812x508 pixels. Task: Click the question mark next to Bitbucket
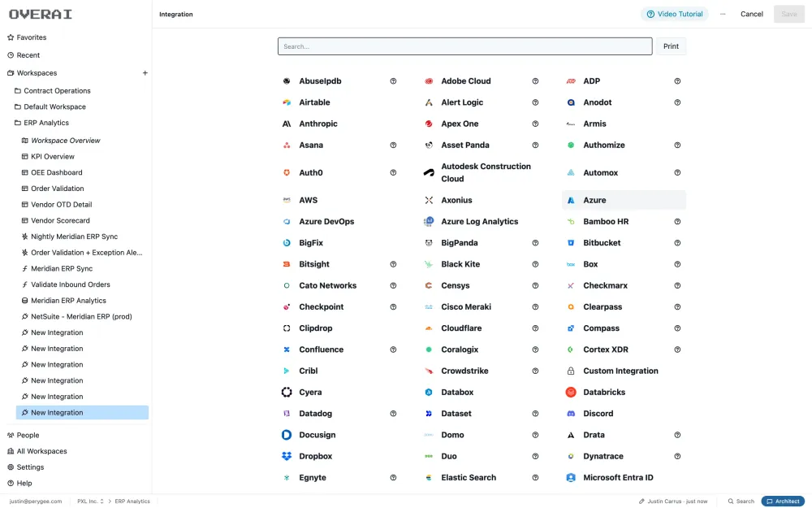(677, 243)
